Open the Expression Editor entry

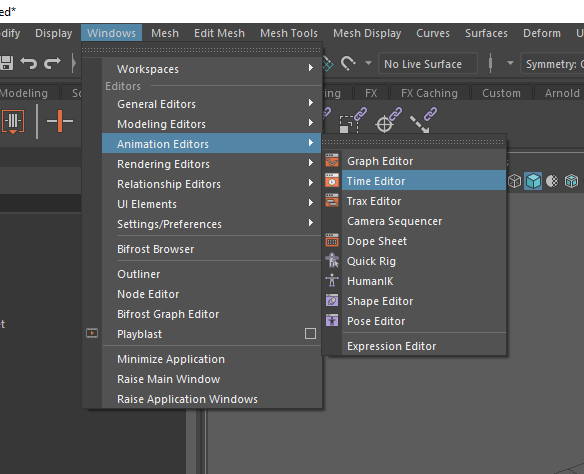coord(424,346)
